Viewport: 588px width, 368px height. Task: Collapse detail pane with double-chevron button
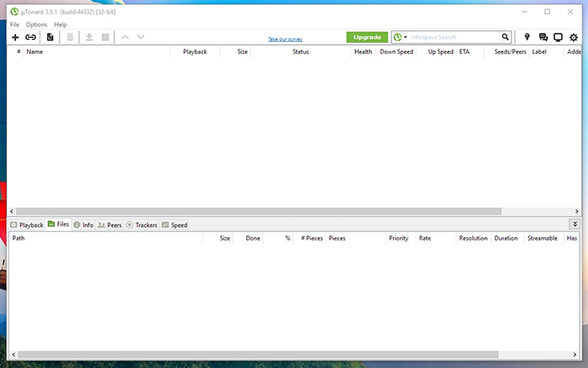575,224
